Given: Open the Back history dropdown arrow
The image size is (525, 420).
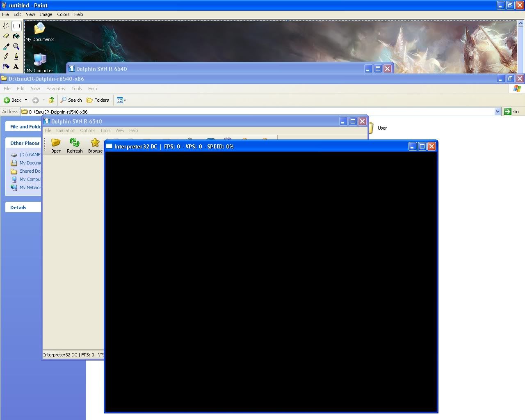Looking at the screenshot, I should coord(26,100).
